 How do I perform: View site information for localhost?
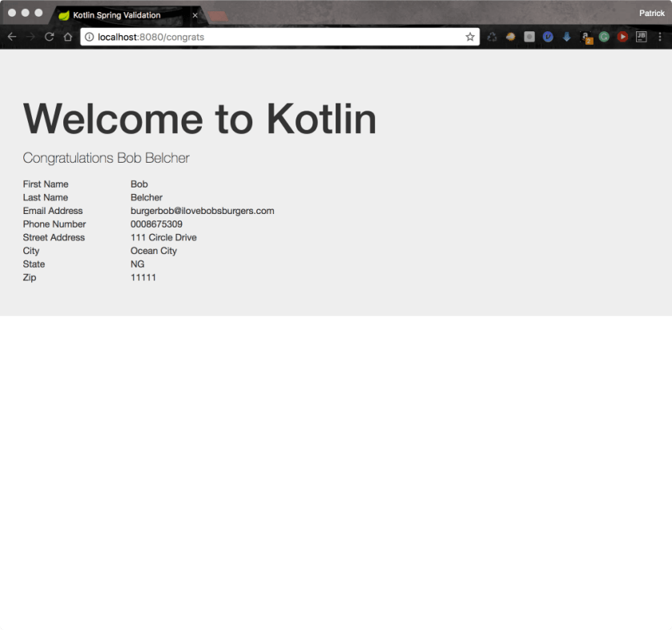89,37
